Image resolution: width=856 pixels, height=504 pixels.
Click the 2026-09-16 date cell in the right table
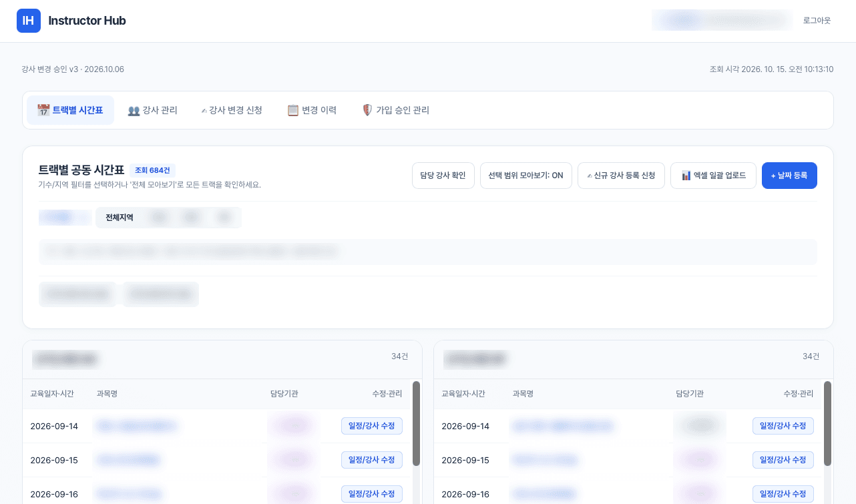pyautogui.click(x=465, y=494)
